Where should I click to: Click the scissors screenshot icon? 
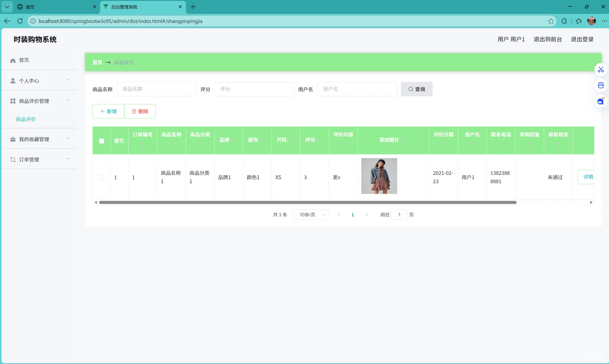[x=601, y=70]
